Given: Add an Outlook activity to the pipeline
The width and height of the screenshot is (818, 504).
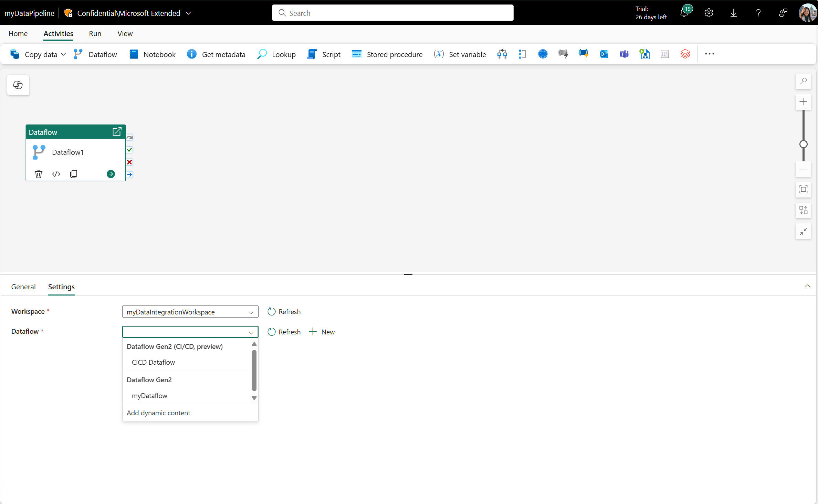Looking at the screenshot, I should pyautogui.click(x=604, y=54).
